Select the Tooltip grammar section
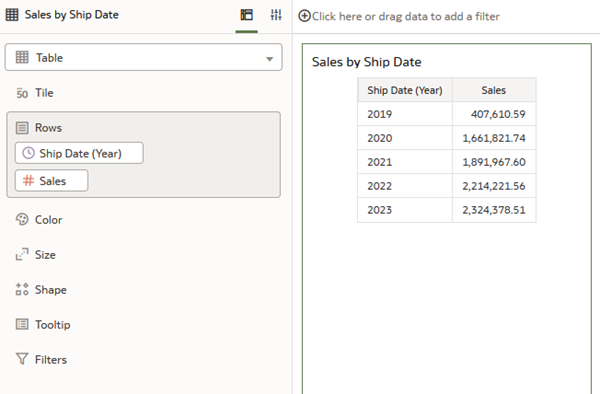This screenshot has height=394, width=600. coord(52,325)
